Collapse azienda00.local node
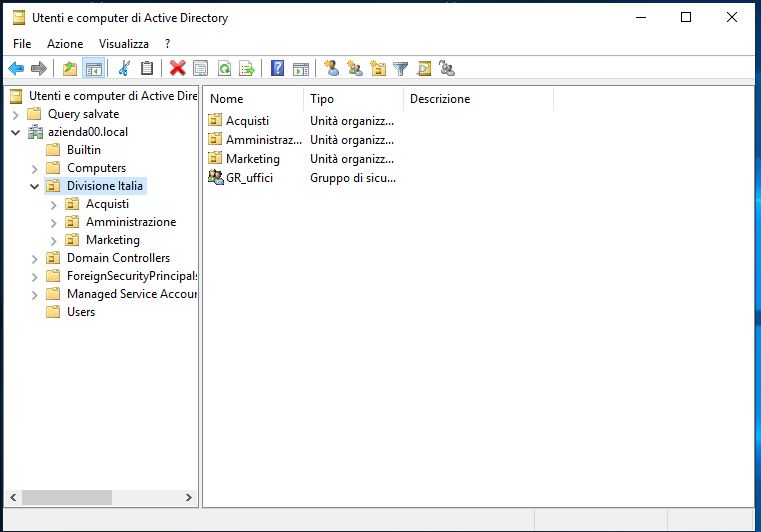Image resolution: width=761 pixels, height=532 pixels. click(16, 132)
